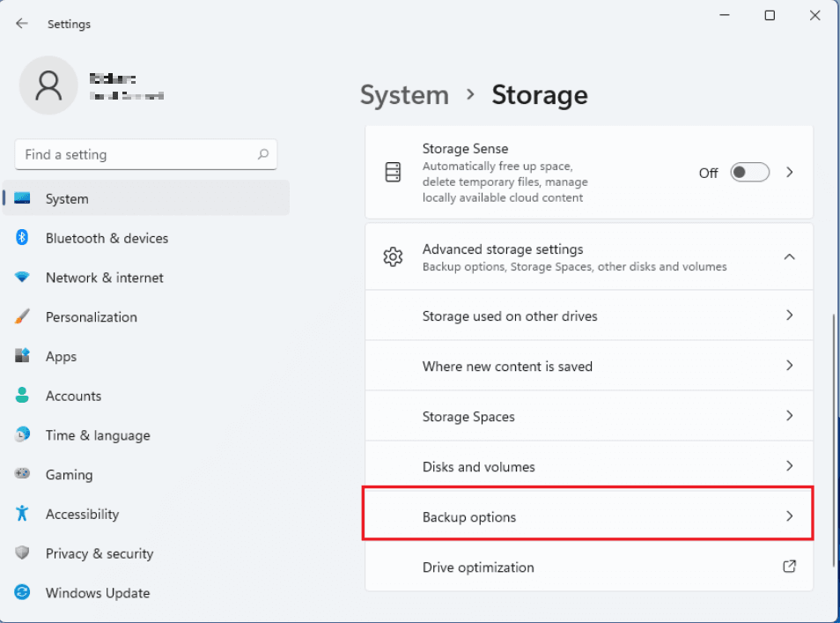Launch Drive optimization

pos(588,567)
